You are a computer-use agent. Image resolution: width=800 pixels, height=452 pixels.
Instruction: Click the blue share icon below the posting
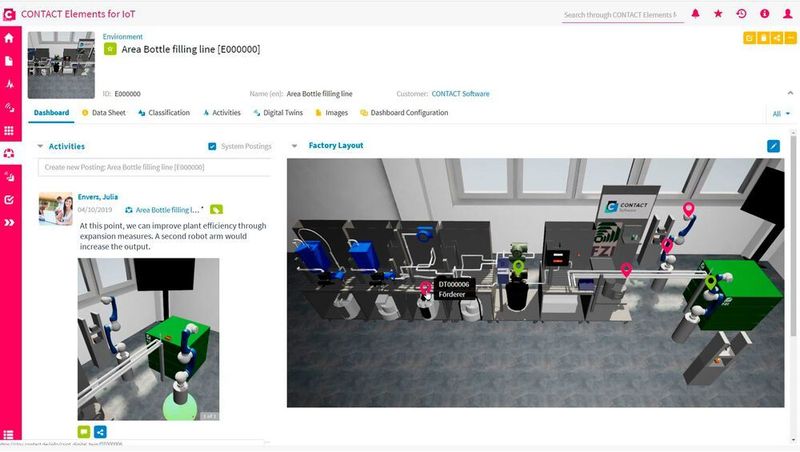[101, 432]
